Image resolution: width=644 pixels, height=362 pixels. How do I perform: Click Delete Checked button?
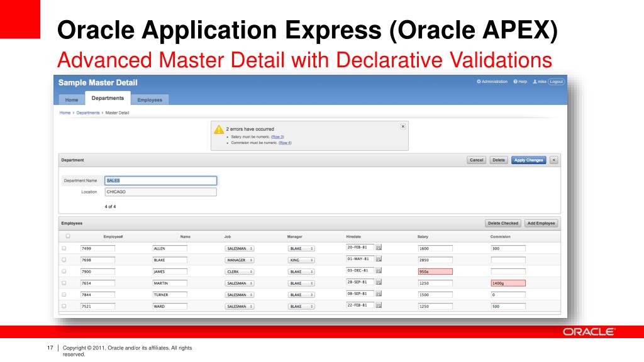pos(502,223)
